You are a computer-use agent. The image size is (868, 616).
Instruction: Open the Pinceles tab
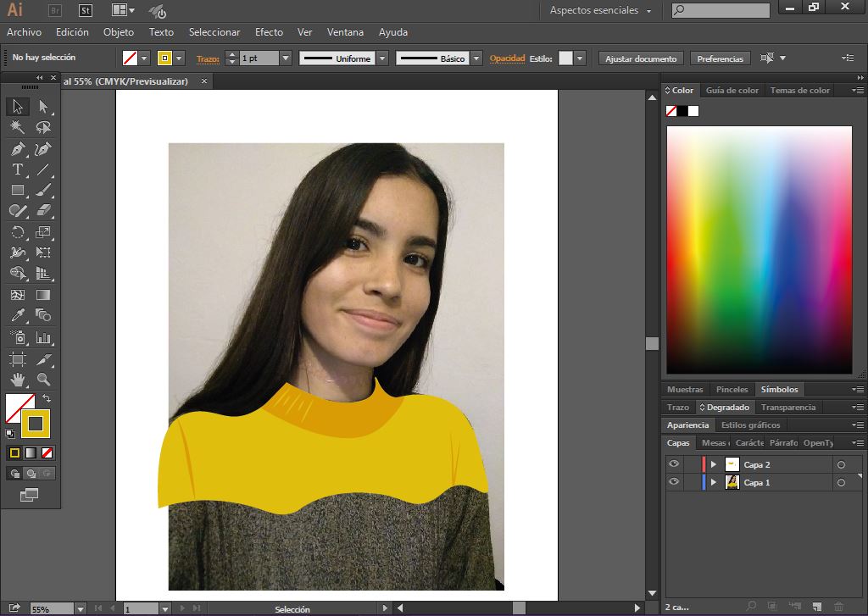point(732,390)
